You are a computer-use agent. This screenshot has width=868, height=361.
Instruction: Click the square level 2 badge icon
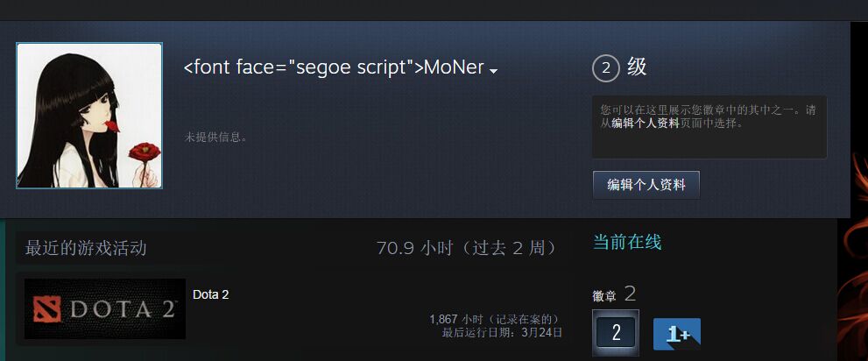pyautogui.click(x=616, y=332)
